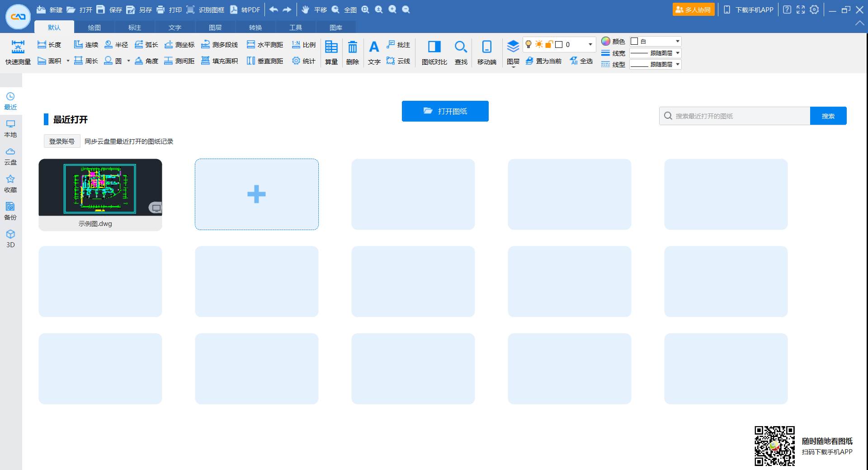This screenshot has width=868, height=470.
Task: Click 下载手机APP in the title bar
Action: pyautogui.click(x=749, y=9)
